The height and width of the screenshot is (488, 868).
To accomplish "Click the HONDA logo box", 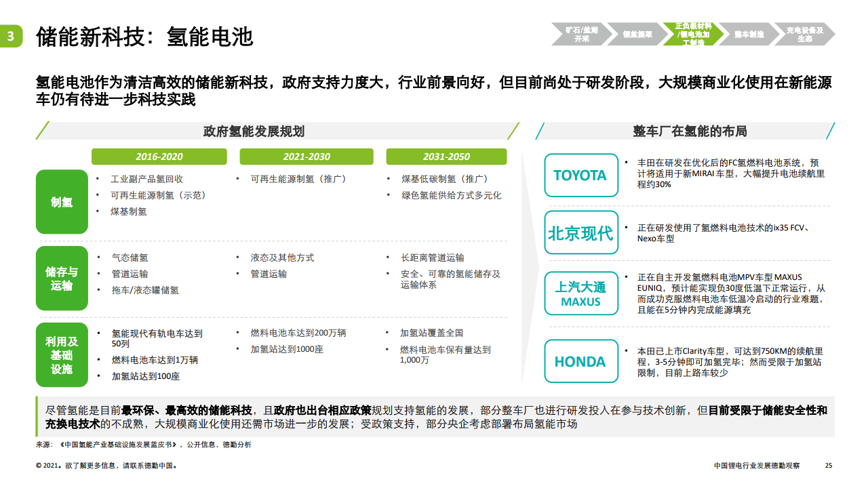I will point(580,361).
